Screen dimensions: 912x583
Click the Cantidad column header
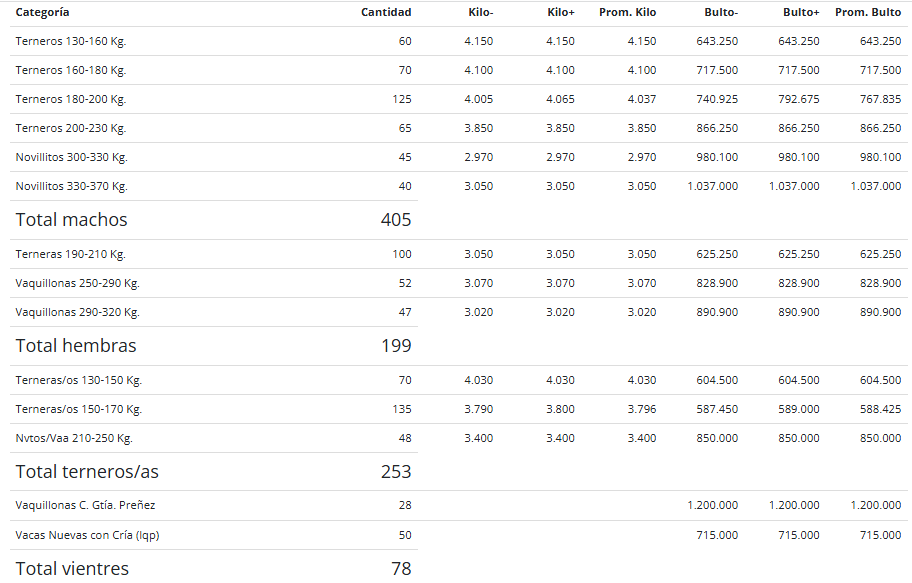[x=386, y=12]
